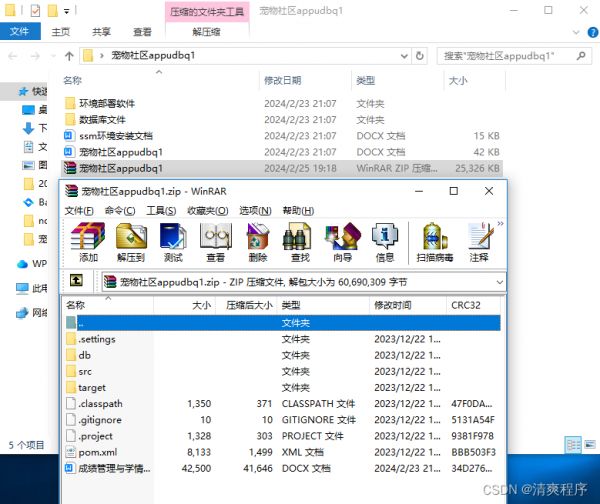Click the Virus Scan (扫描病毒) icon
The width and height of the screenshot is (600, 504).
(x=435, y=242)
